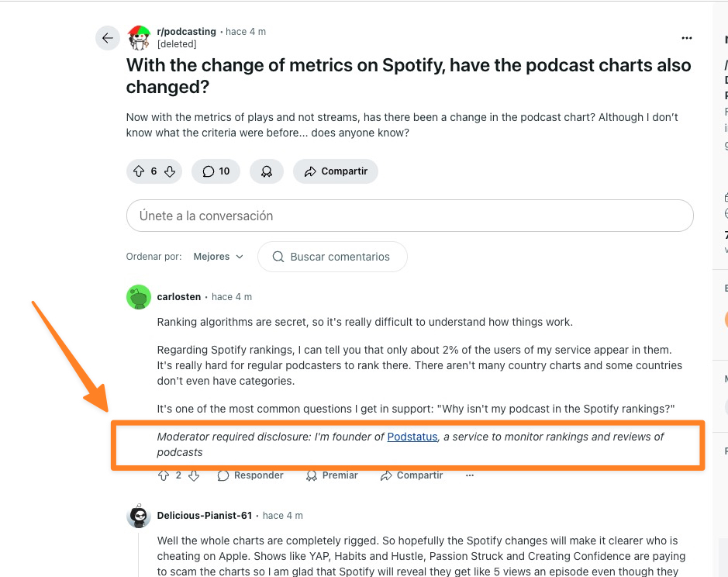Open Delicious-Pianist-61's user profile

[x=205, y=515]
